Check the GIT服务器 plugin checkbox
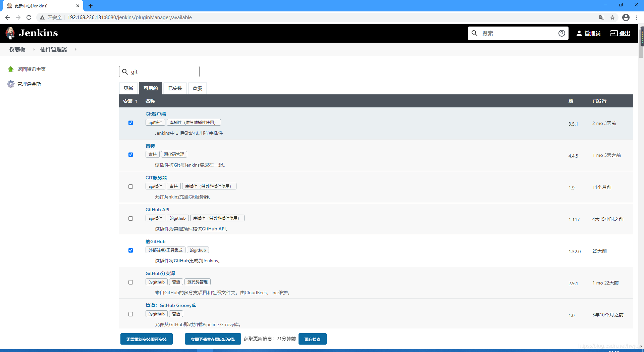The width and height of the screenshot is (644, 352). tap(131, 187)
